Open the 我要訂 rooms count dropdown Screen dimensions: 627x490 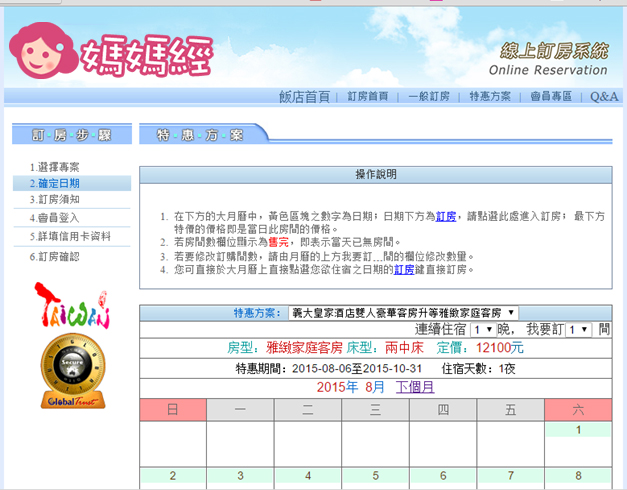tap(578, 330)
